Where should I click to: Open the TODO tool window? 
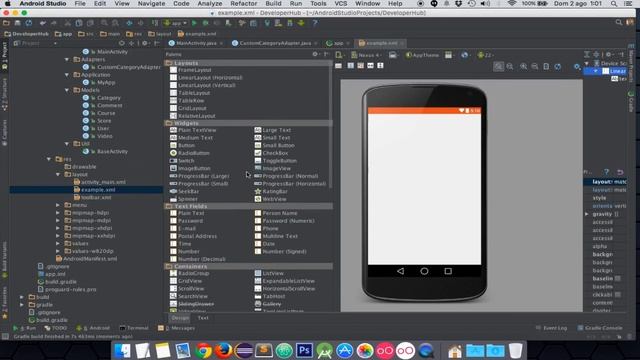(56, 328)
